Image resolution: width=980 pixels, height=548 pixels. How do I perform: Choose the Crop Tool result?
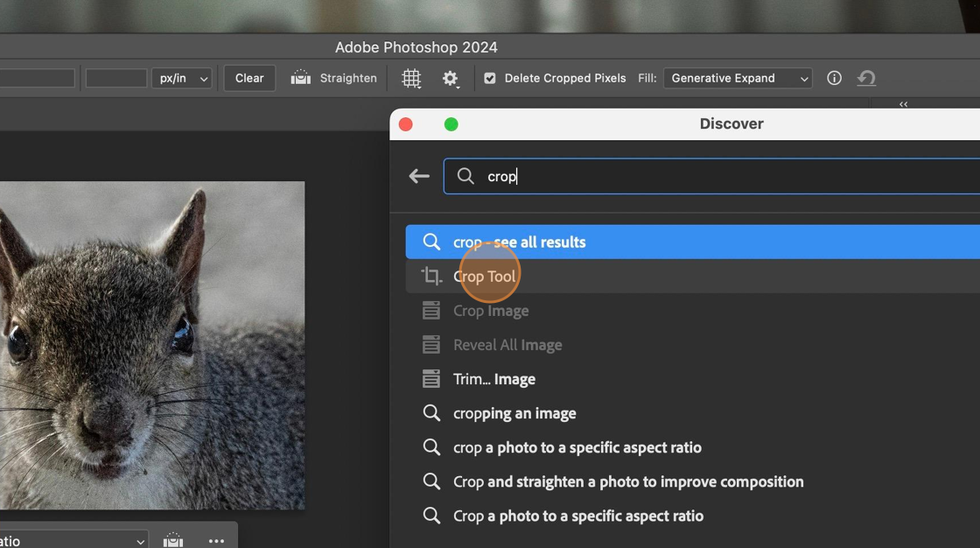[x=692, y=276]
